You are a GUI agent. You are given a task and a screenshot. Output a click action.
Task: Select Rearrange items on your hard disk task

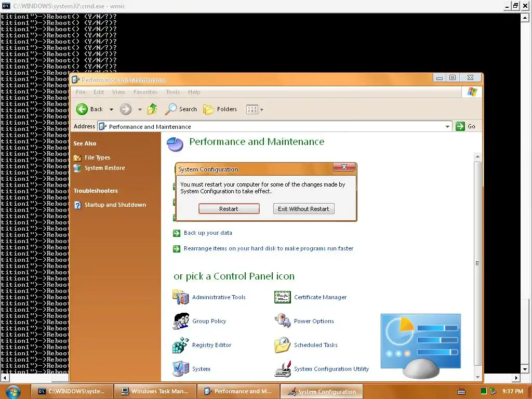269,248
